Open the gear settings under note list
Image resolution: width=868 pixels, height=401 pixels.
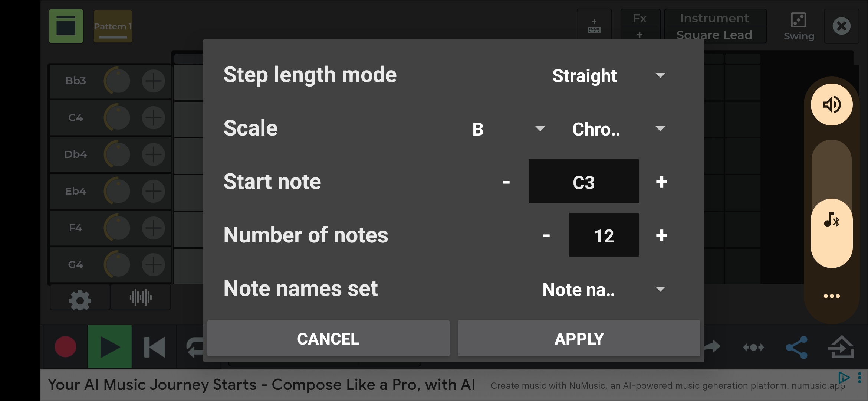(x=80, y=299)
